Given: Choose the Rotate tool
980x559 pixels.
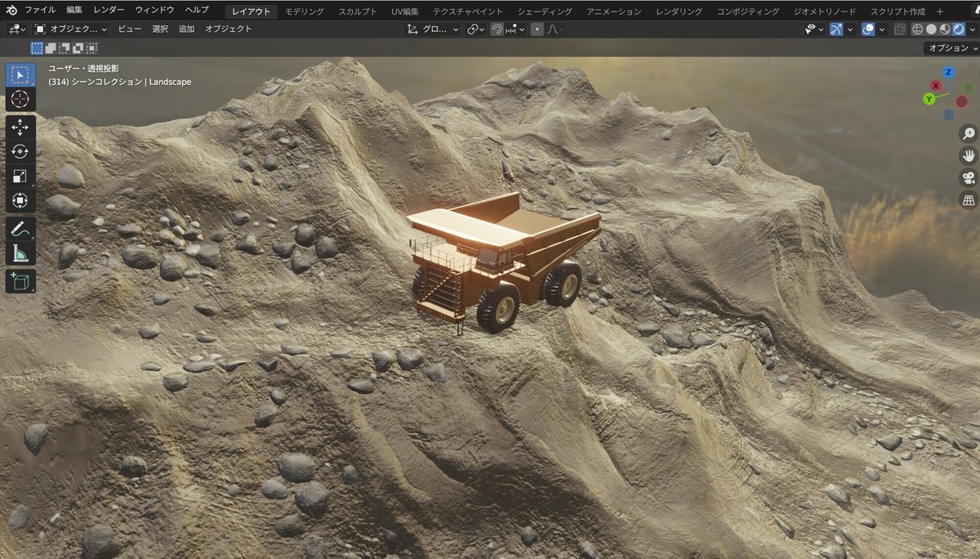Looking at the screenshot, I should (x=20, y=151).
